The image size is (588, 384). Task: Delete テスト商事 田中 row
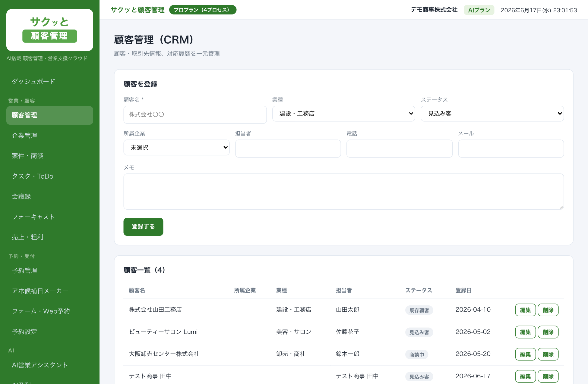(548, 376)
